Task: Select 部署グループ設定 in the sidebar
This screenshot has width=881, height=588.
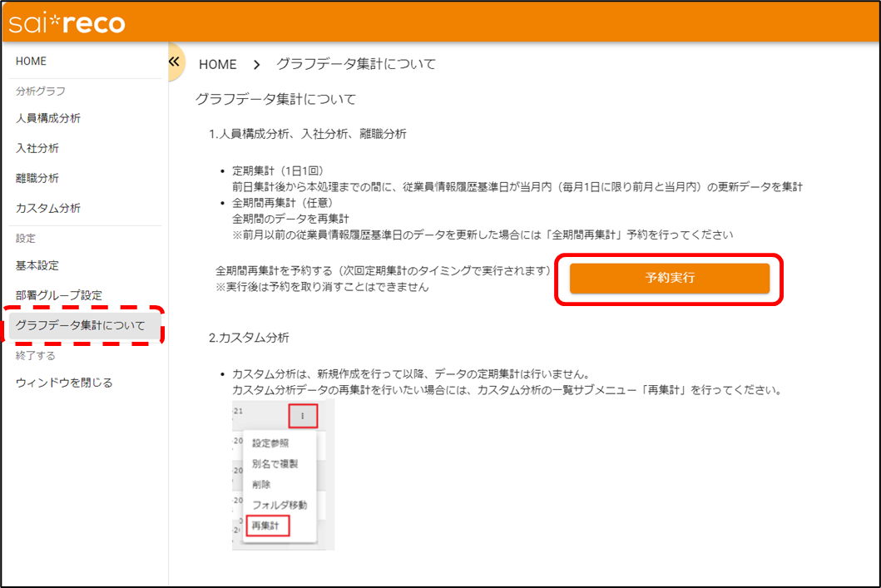Action: coord(59,296)
